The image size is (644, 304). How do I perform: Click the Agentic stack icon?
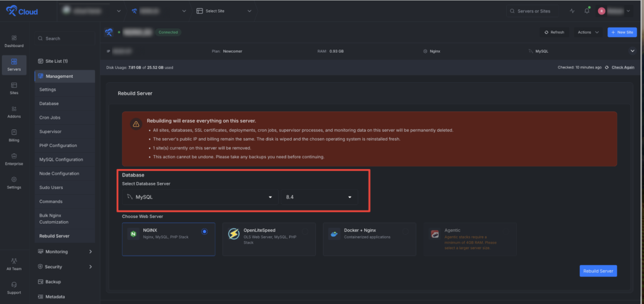tap(435, 234)
